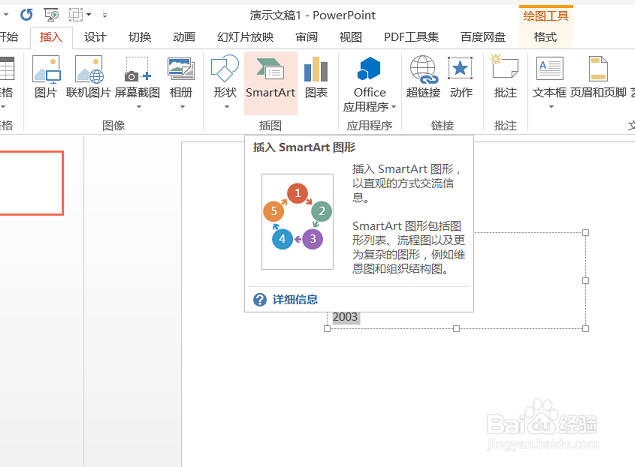Viewport: 635px width, 467px height.
Task: Switch to the 插入 ribbon tab
Action: (x=51, y=37)
